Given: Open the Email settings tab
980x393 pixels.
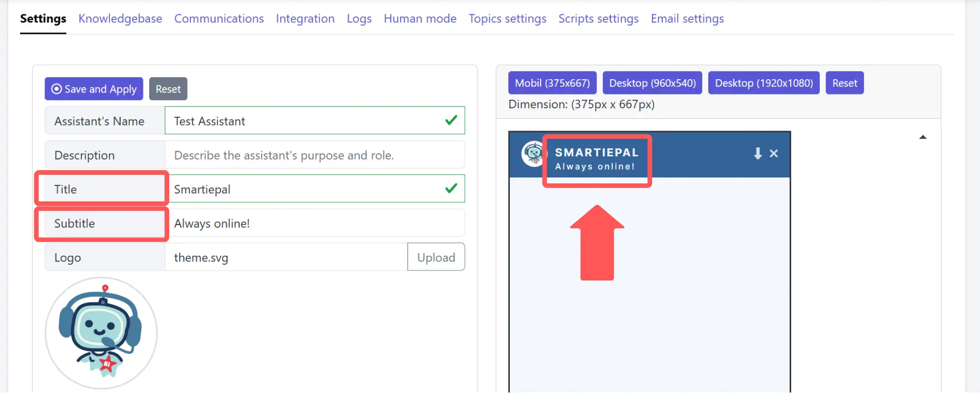Looking at the screenshot, I should [x=687, y=18].
